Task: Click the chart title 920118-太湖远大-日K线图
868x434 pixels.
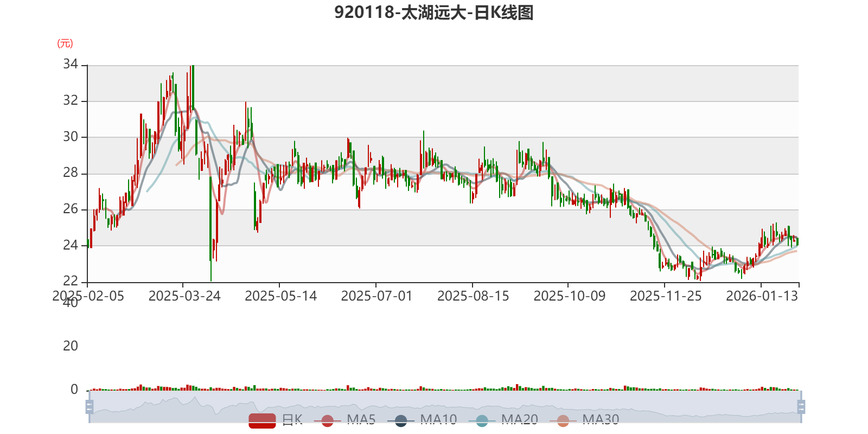Action: 434,12
